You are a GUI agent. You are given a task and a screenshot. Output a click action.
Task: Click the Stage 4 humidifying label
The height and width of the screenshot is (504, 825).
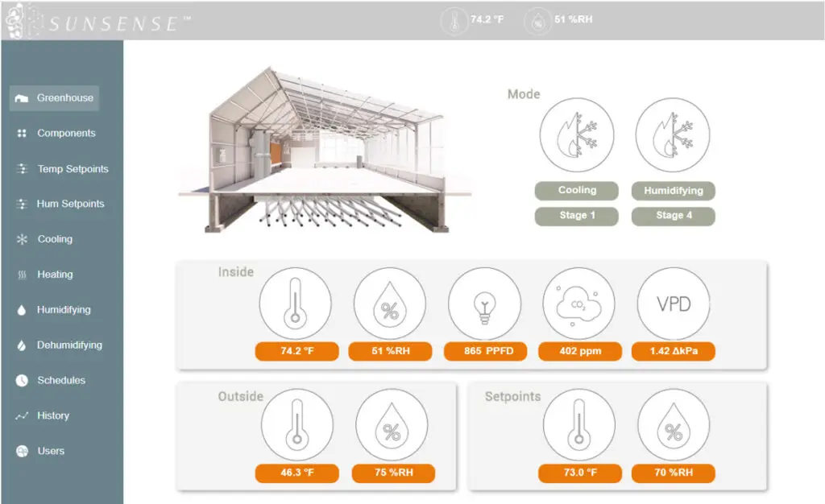click(673, 216)
